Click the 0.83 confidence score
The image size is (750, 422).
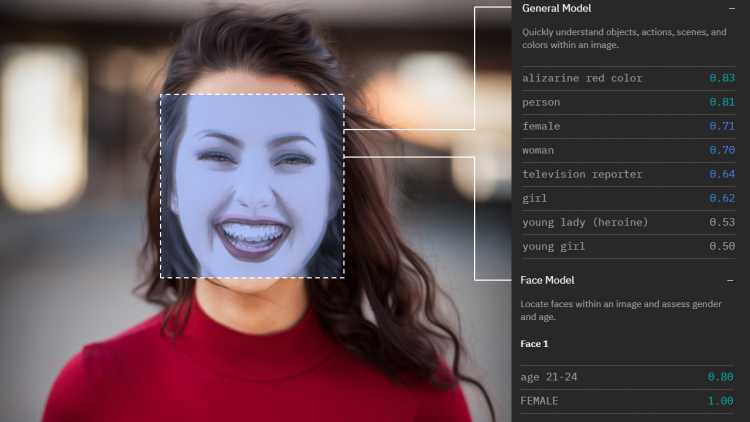tap(722, 78)
